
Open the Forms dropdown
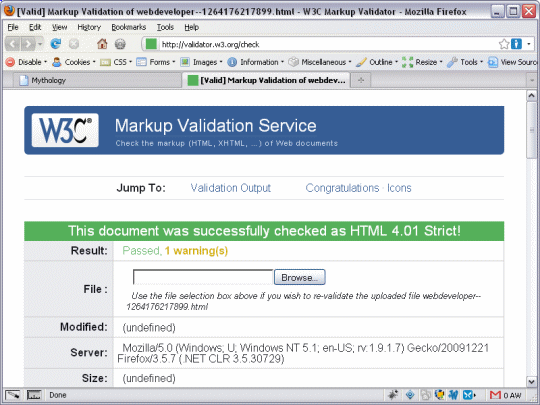point(156,62)
